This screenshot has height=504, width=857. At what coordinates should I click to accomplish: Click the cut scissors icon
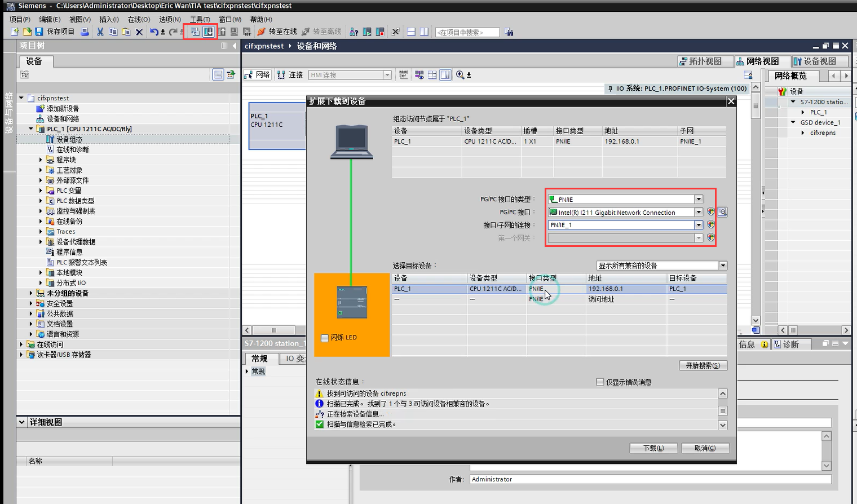tap(100, 32)
